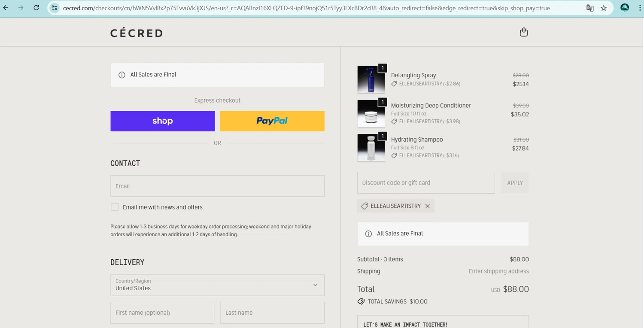Open site information icon in address bar
The image size is (644, 328).
point(55,8)
